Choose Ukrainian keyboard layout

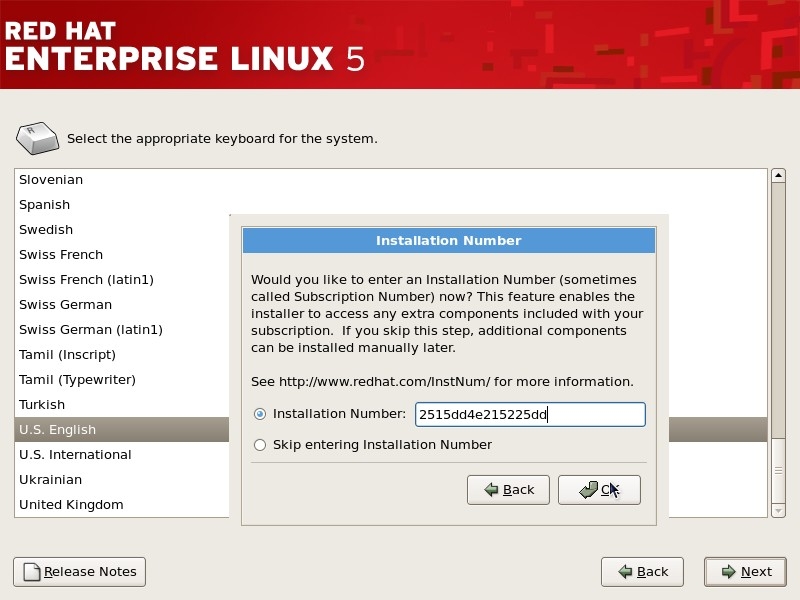click(x=122, y=480)
